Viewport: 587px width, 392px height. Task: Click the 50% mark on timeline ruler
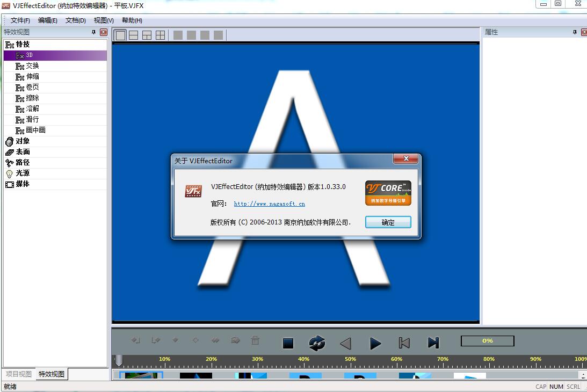coord(350,359)
